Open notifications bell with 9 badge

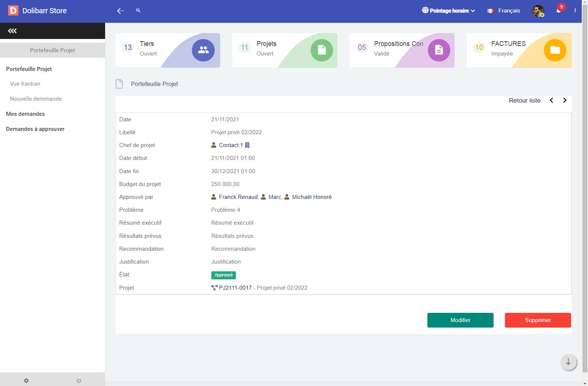pyautogui.click(x=559, y=10)
